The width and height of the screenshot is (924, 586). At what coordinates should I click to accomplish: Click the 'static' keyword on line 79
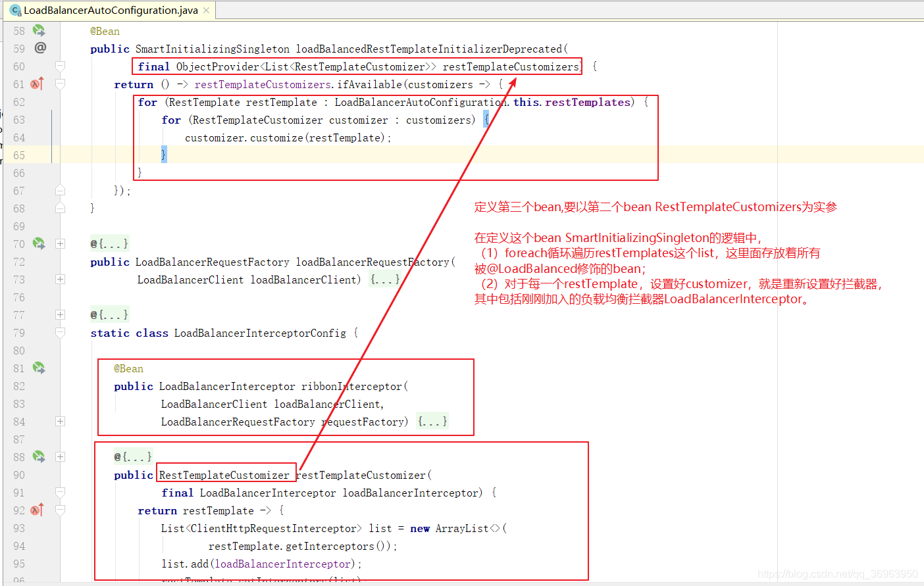click(110, 333)
